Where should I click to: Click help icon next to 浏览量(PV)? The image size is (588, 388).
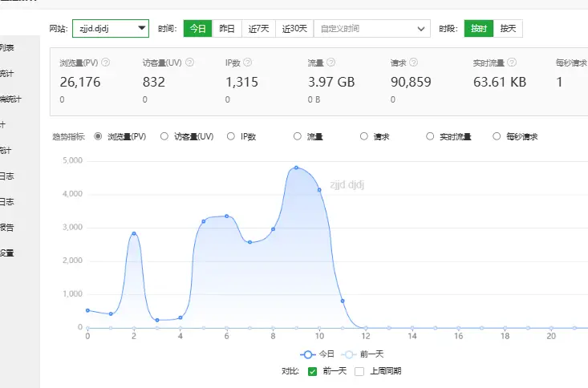[x=105, y=62]
